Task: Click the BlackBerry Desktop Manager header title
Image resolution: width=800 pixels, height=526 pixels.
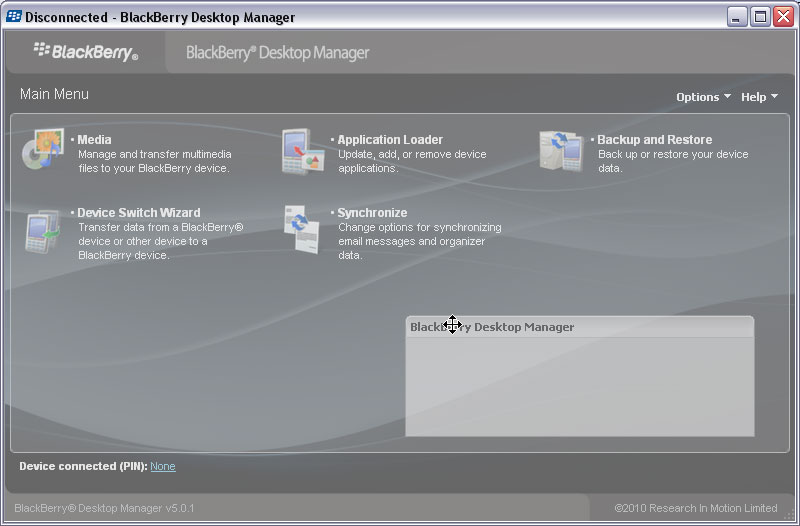Action: (x=278, y=53)
